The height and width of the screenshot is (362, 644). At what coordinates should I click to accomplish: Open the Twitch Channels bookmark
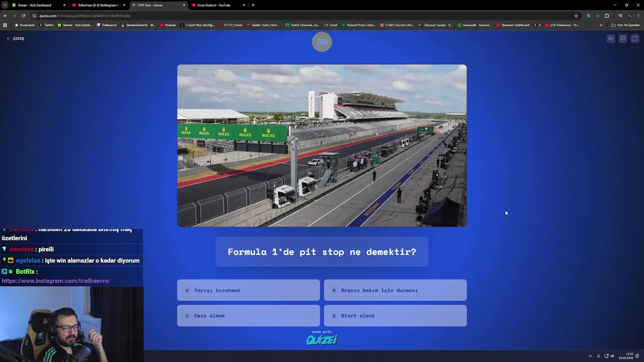(302, 25)
